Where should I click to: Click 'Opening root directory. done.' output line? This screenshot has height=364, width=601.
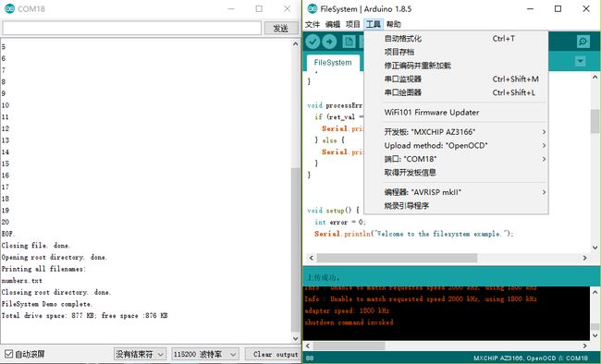[54, 257]
